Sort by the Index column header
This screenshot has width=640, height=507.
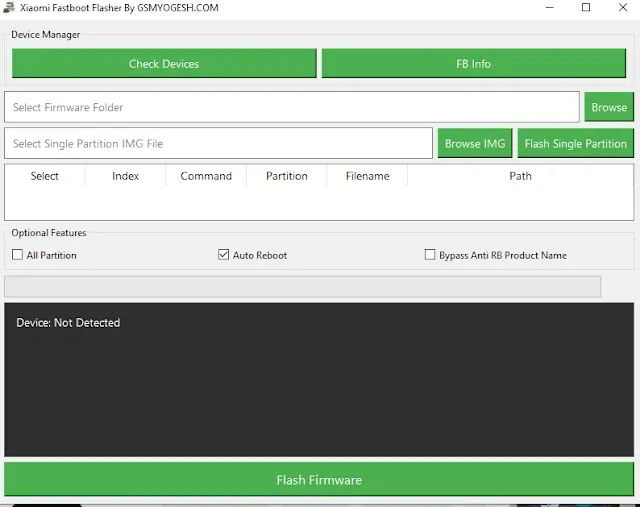tap(125, 176)
